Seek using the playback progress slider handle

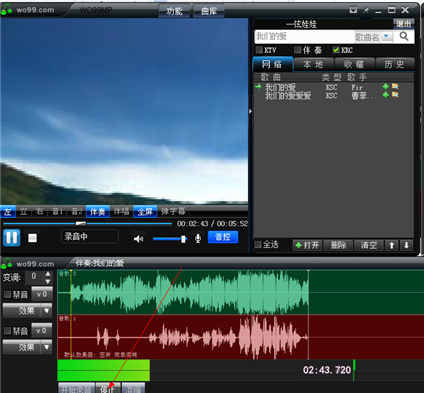(81, 223)
